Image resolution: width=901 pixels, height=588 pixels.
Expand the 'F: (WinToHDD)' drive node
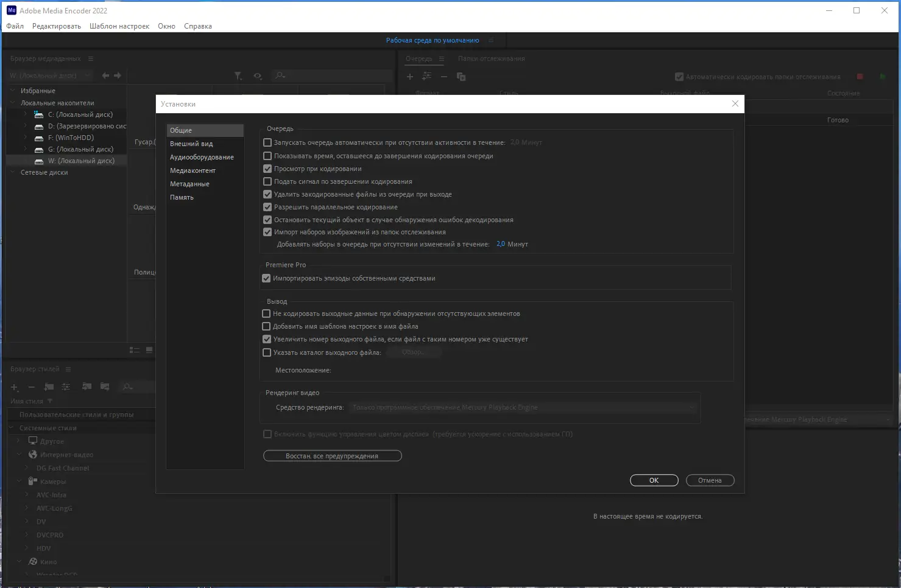click(26, 138)
